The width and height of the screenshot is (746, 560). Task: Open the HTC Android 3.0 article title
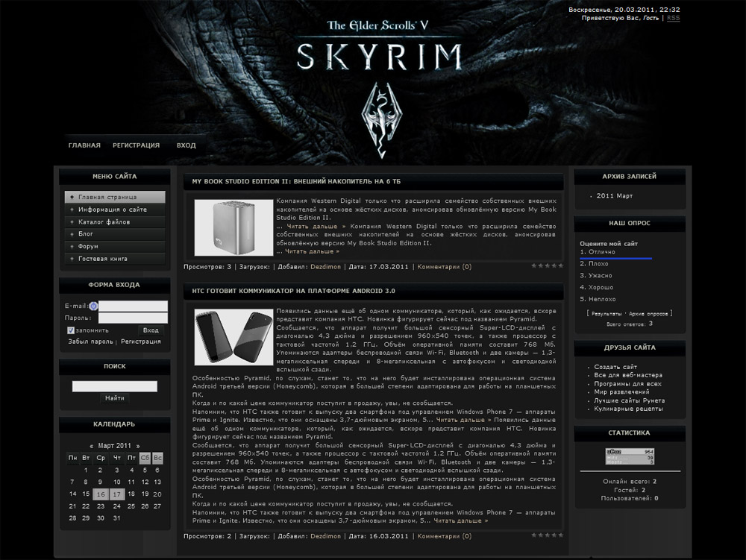coord(293,291)
